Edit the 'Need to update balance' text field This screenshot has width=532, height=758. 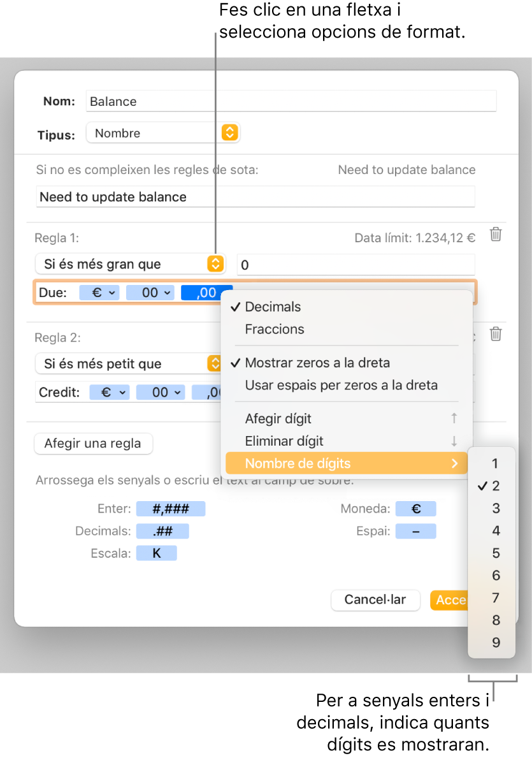[x=255, y=197]
